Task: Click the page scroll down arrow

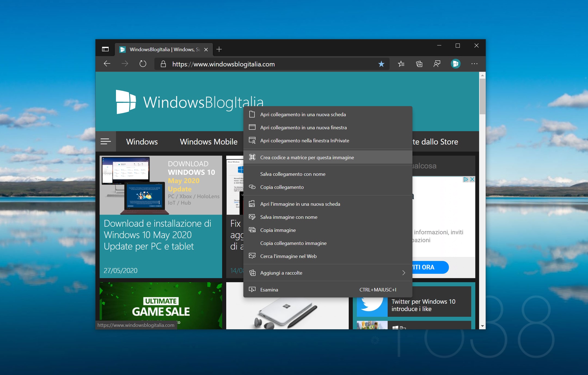Action: [482, 326]
